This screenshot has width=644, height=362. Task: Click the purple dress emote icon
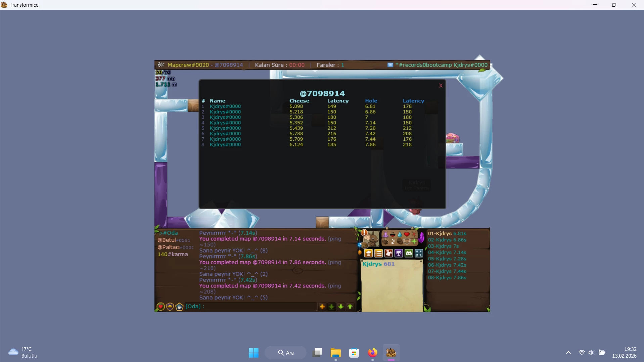pos(385,234)
